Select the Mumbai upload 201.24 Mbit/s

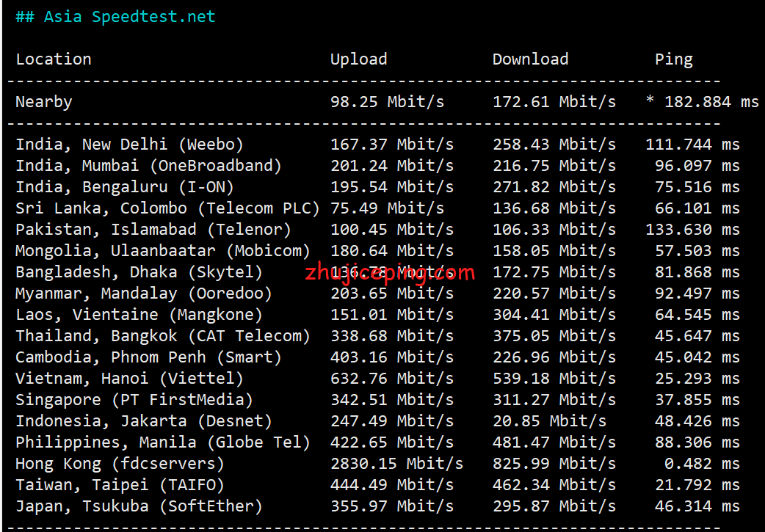click(x=392, y=166)
